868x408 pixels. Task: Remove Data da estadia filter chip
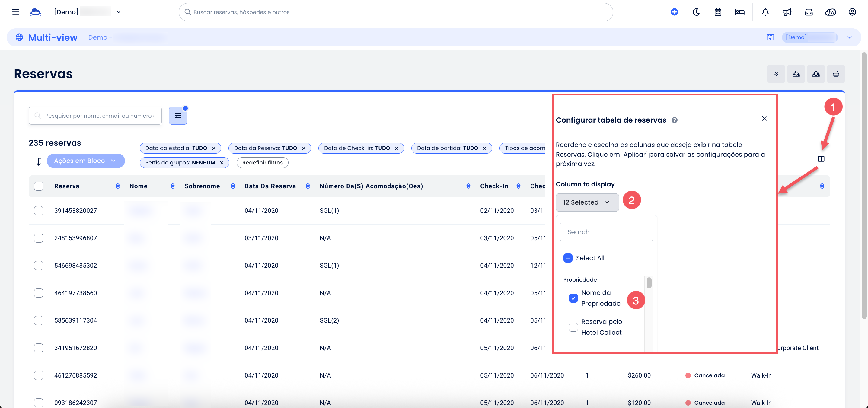(214, 148)
